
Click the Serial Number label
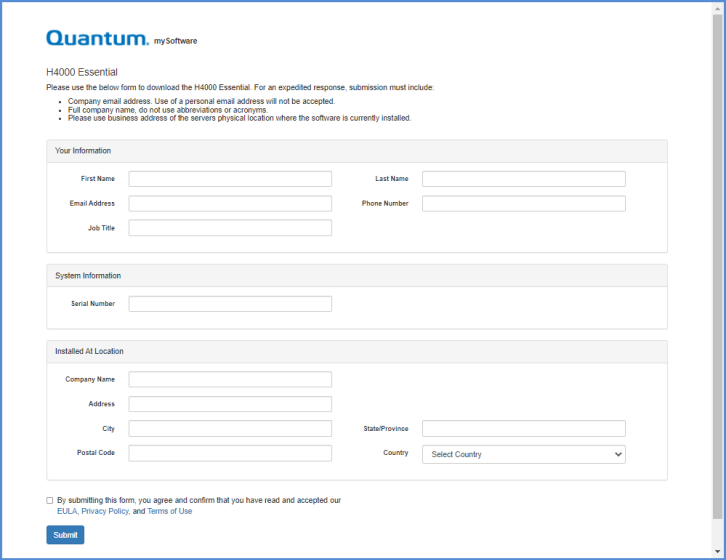click(93, 304)
